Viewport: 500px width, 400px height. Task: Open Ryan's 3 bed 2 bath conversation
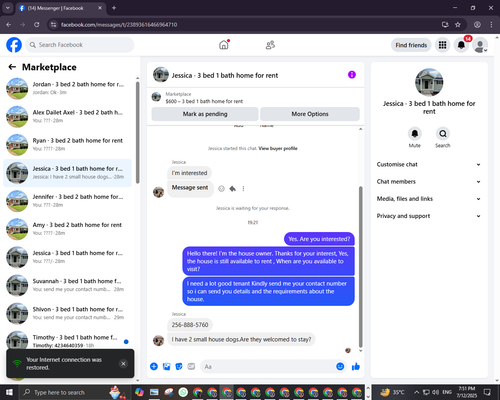click(67, 145)
